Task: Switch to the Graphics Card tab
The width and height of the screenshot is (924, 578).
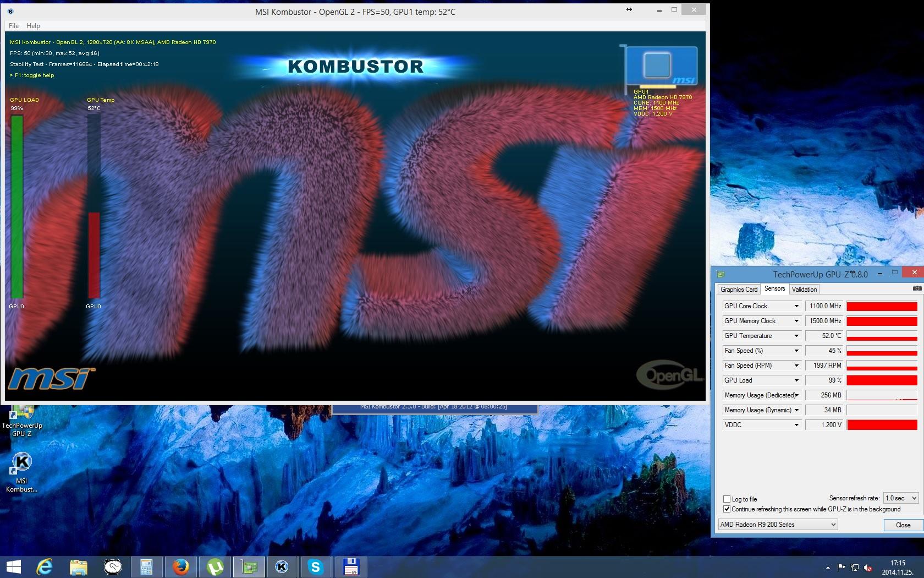Action: point(739,290)
